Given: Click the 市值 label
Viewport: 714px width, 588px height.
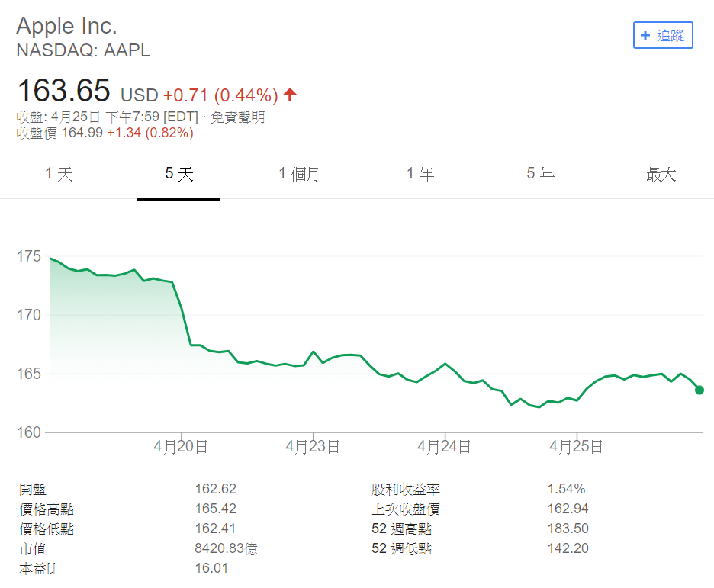Looking at the screenshot, I should click(x=33, y=549).
